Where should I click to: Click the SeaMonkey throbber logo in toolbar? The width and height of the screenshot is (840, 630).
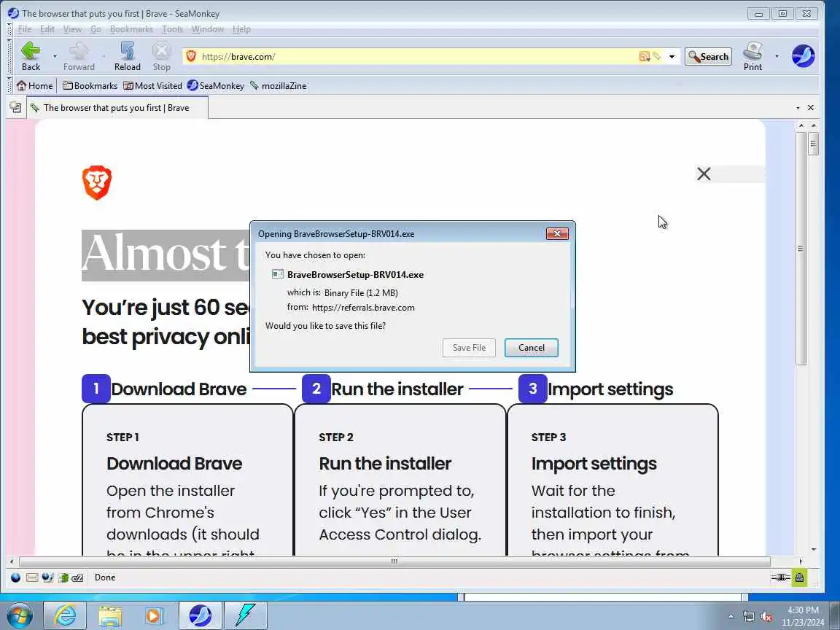tap(803, 55)
